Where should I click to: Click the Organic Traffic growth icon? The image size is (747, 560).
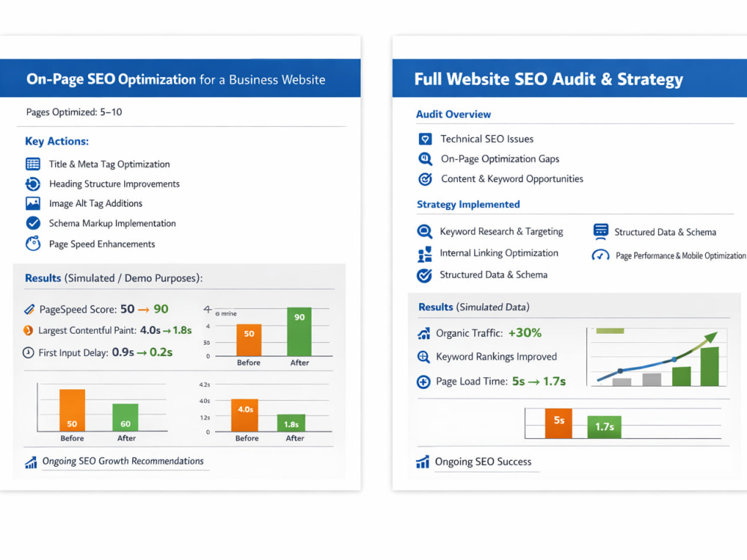[424, 333]
